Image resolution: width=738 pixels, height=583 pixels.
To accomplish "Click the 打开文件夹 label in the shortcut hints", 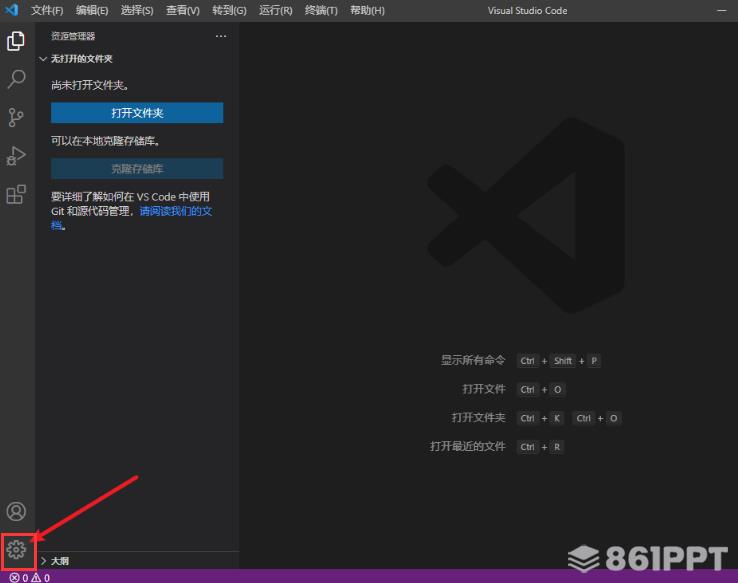I will click(479, 418).
